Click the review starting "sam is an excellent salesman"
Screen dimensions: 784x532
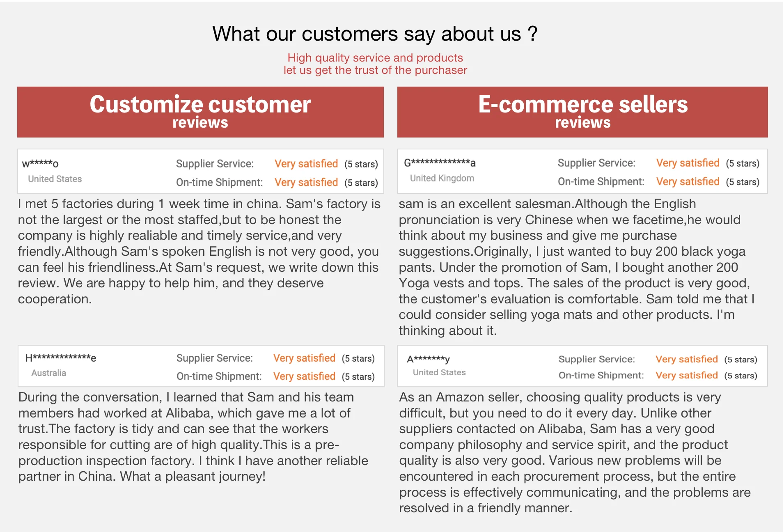[577, 267]
